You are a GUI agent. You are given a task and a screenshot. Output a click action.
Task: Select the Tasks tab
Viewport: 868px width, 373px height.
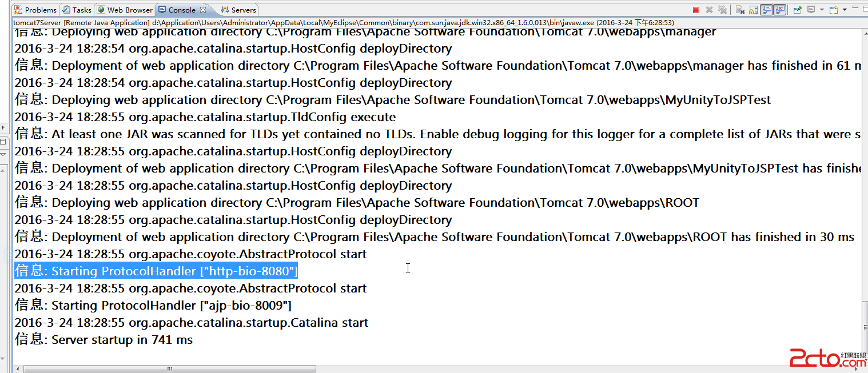[77, 10]
